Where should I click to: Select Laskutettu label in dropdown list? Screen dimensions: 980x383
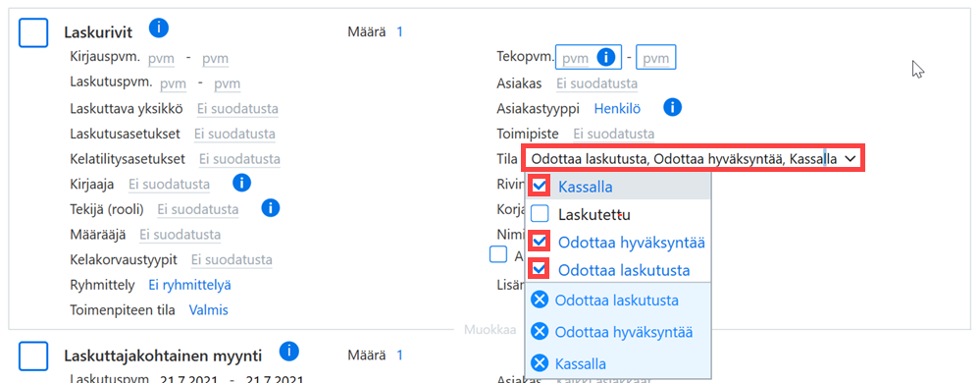pos(594,215)
